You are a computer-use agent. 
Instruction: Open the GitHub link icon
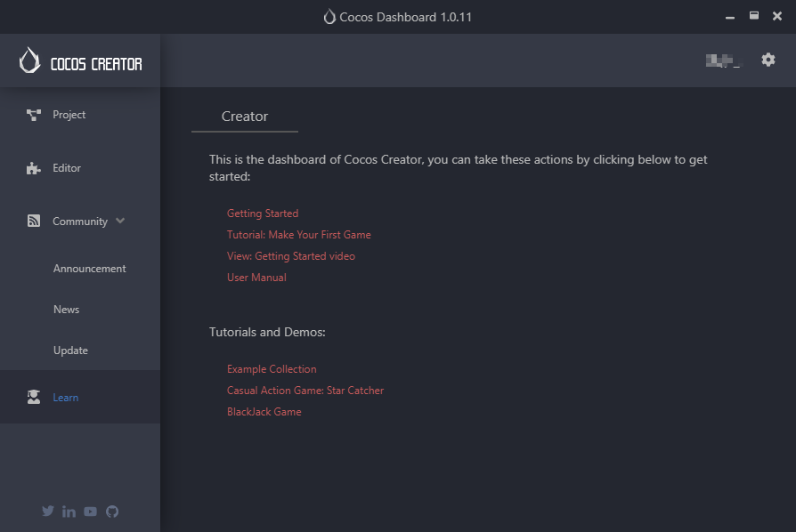[112, 512]
